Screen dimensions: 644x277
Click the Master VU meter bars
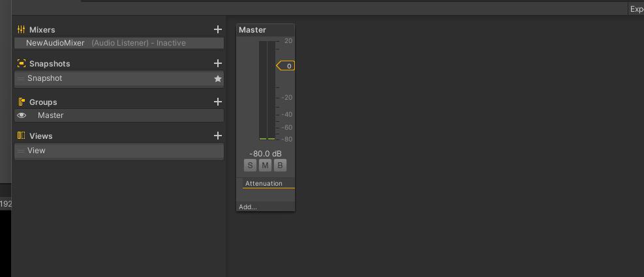[267, 91]
